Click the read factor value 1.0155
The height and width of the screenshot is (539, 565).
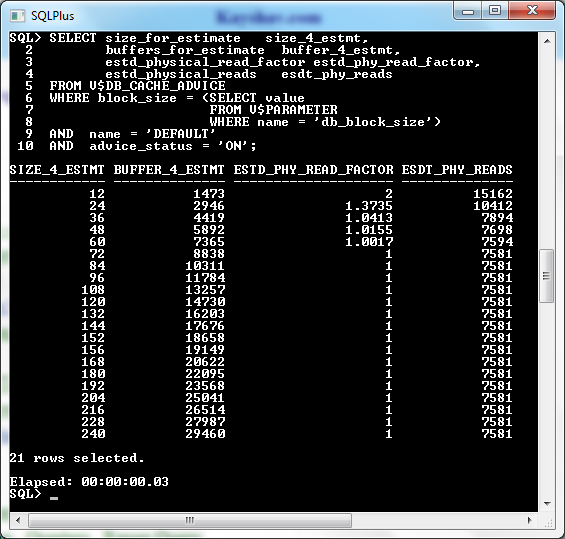point(369,230)
